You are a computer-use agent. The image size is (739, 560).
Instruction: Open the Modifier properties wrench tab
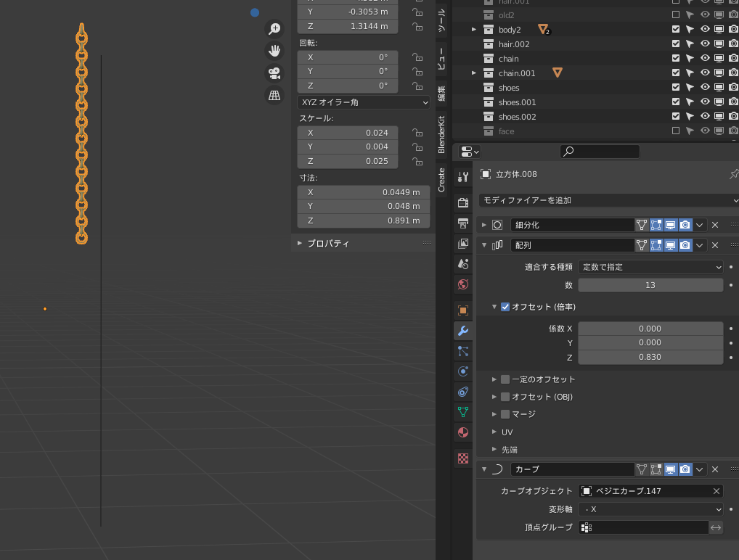pyautogui.click(x=463, y=331)
